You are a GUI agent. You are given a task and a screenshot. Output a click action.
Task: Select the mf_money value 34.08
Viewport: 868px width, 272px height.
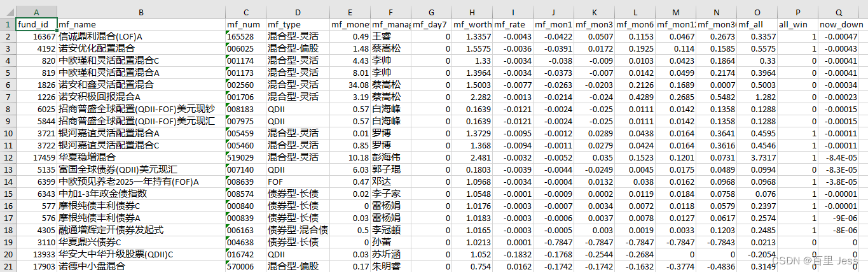[350, 85]
